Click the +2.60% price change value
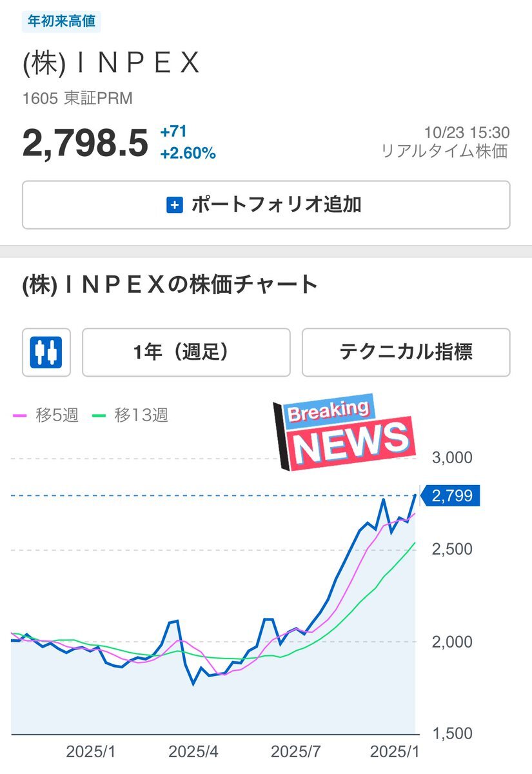Screen dimensions: 532x774 (188, 154)
